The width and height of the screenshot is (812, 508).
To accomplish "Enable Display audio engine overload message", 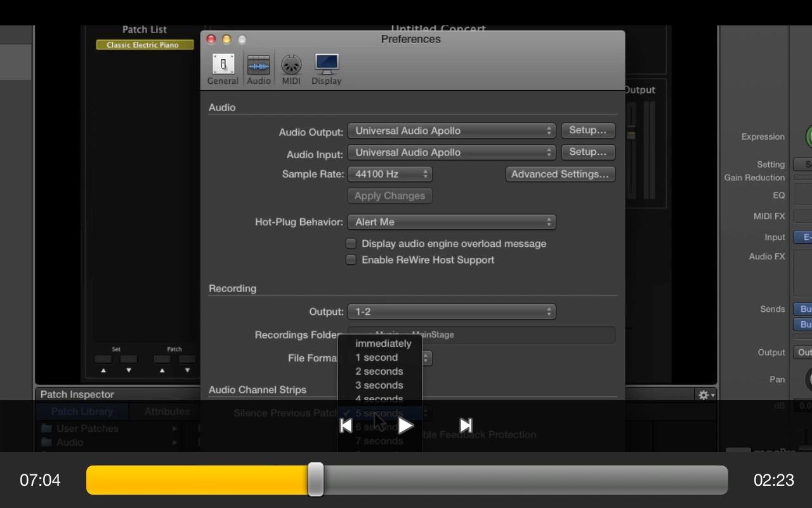I will pyautogui.click(x=351, y=243).
